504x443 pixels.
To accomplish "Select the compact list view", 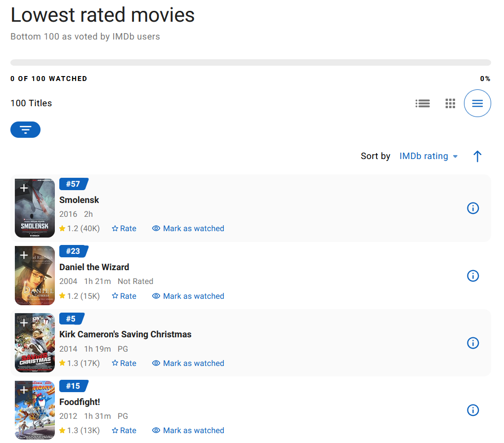I will pos(477,103).
